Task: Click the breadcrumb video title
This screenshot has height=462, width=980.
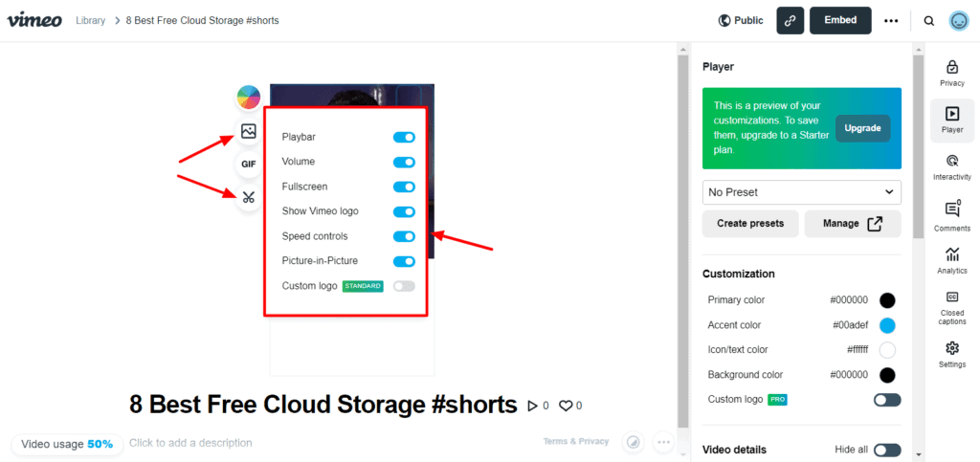Action: pyautogui.click(x=203, y=21)
